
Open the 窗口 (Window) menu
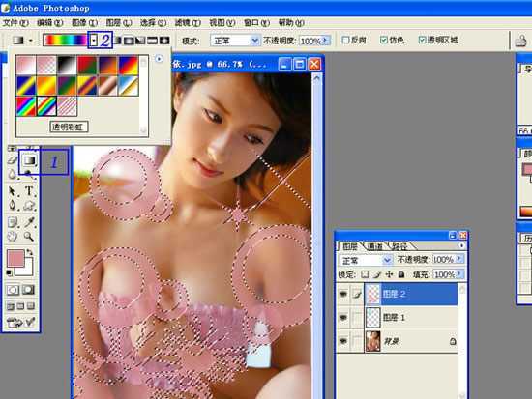[256, 23]
